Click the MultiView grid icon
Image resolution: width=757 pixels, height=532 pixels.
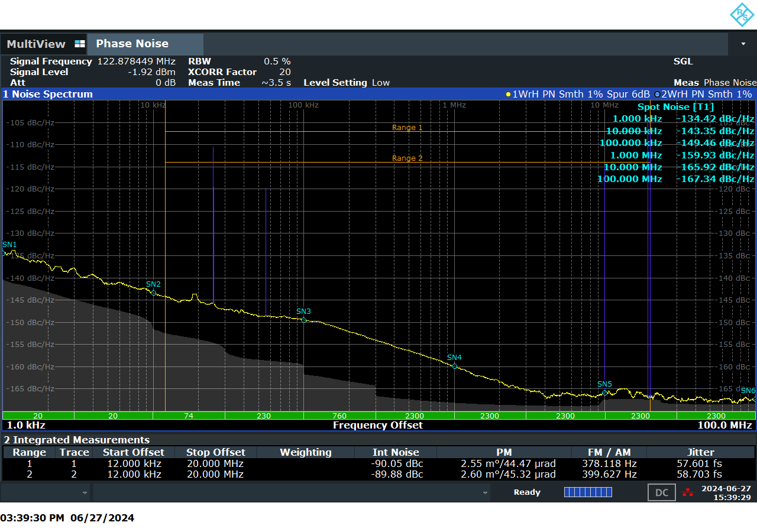(80, 44)
